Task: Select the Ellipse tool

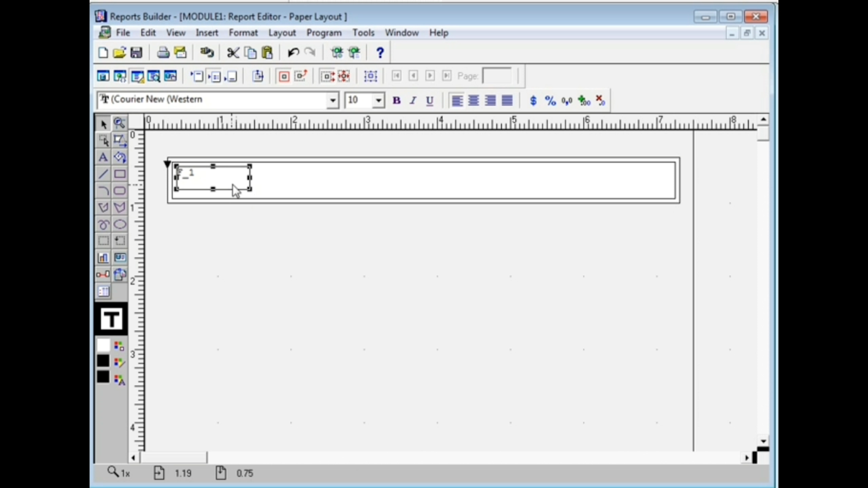Action: pyautogui.click(x=120, y=224)
